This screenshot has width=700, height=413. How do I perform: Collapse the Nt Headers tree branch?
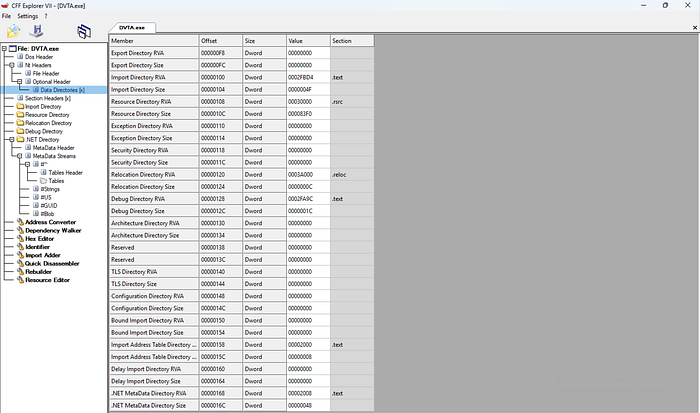point(12,65)
